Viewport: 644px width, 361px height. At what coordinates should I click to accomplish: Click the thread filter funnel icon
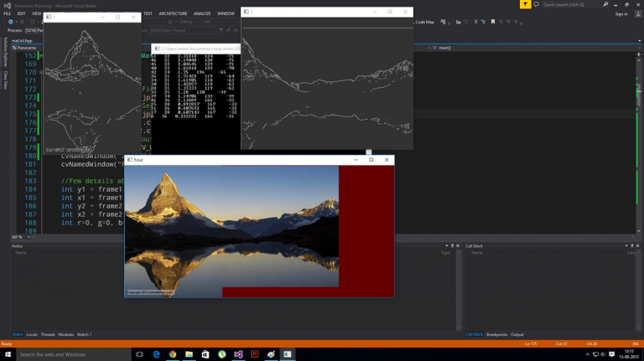[x=221, y=30]
